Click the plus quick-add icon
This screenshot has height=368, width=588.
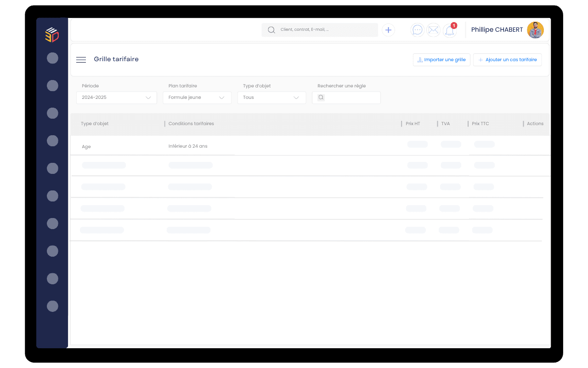click(388, 29)
